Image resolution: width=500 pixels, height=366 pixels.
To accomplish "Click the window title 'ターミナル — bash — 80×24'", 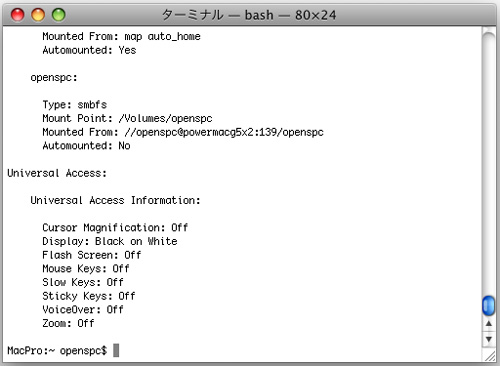I will tap(249, 15).
